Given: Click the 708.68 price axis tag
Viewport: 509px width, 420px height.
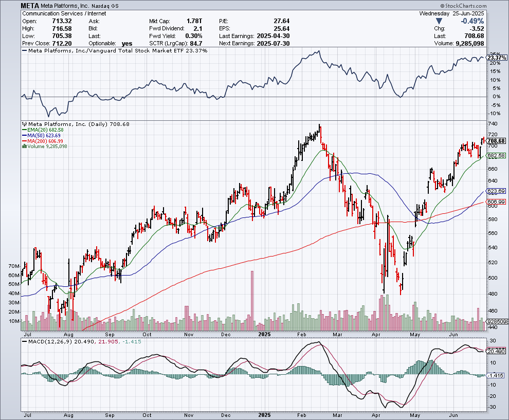Looking at the screenshot, I should pos(497,141).
